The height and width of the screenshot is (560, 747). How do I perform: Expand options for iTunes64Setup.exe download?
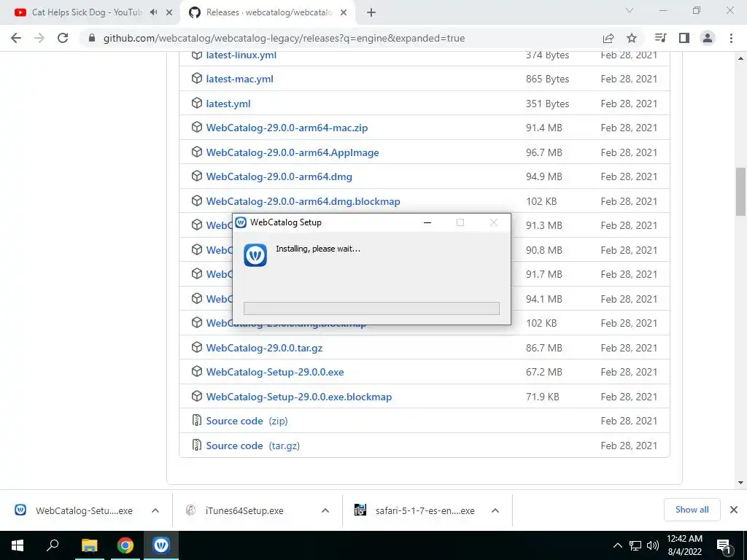pos(325,510)
